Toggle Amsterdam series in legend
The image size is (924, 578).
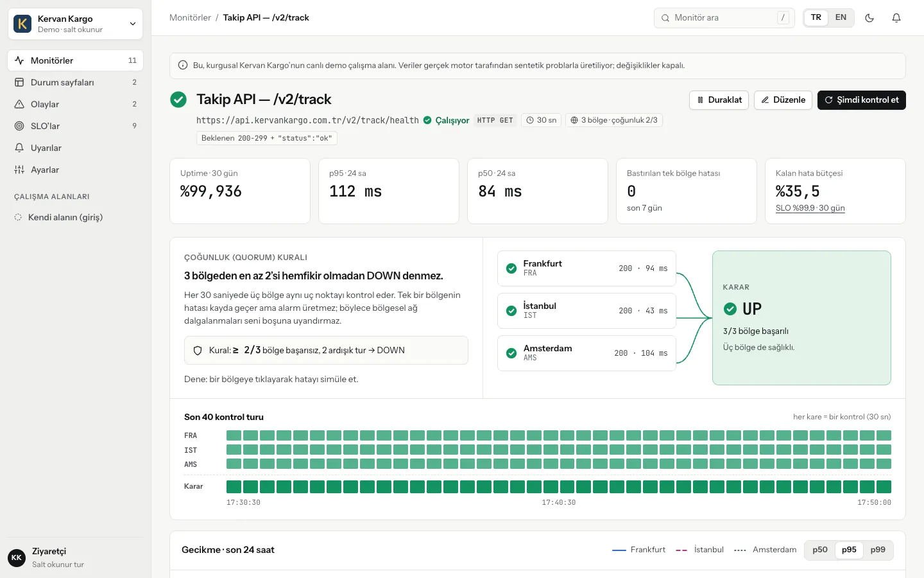pyautogui.click(x=765, y=550)
